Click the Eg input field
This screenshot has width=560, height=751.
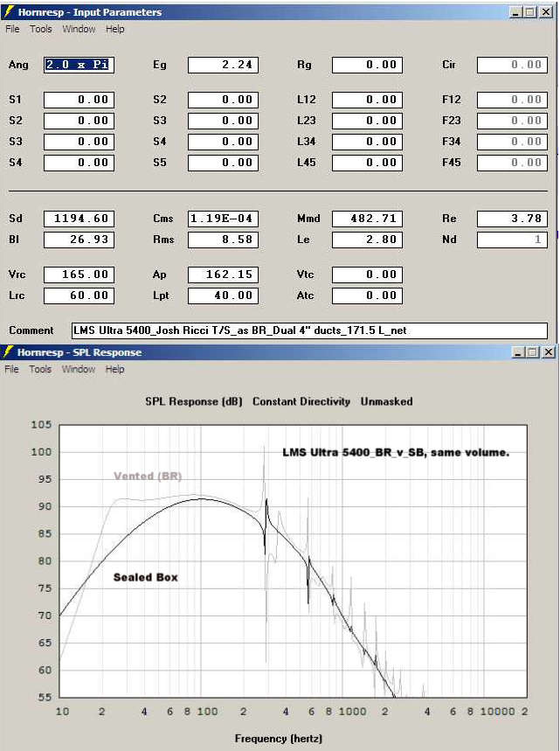pyautogui.click(x=223, y=65)
